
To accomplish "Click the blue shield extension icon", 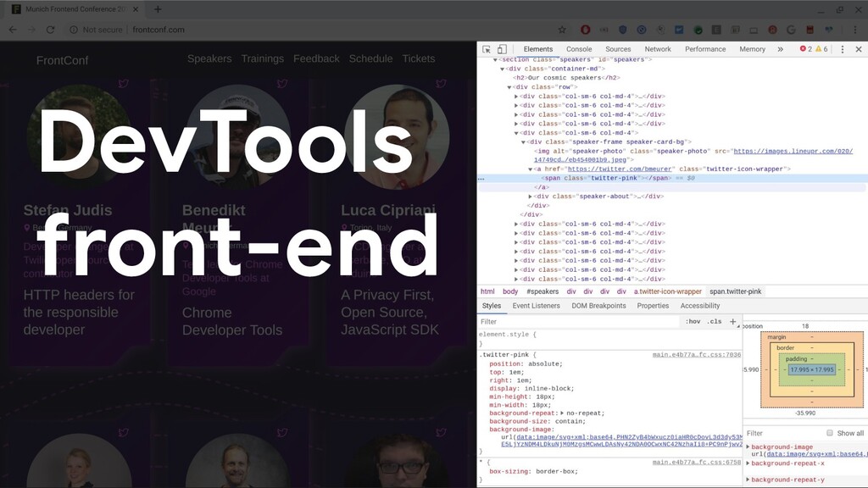I will click(x=623, y=30).
